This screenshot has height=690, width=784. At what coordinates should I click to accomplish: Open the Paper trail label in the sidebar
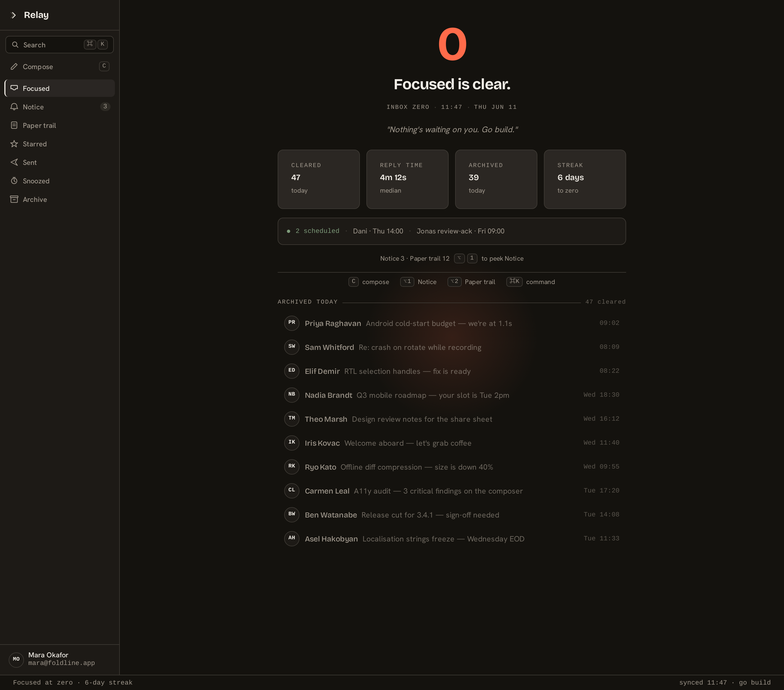pyautogui.click(x=39, y=125)
